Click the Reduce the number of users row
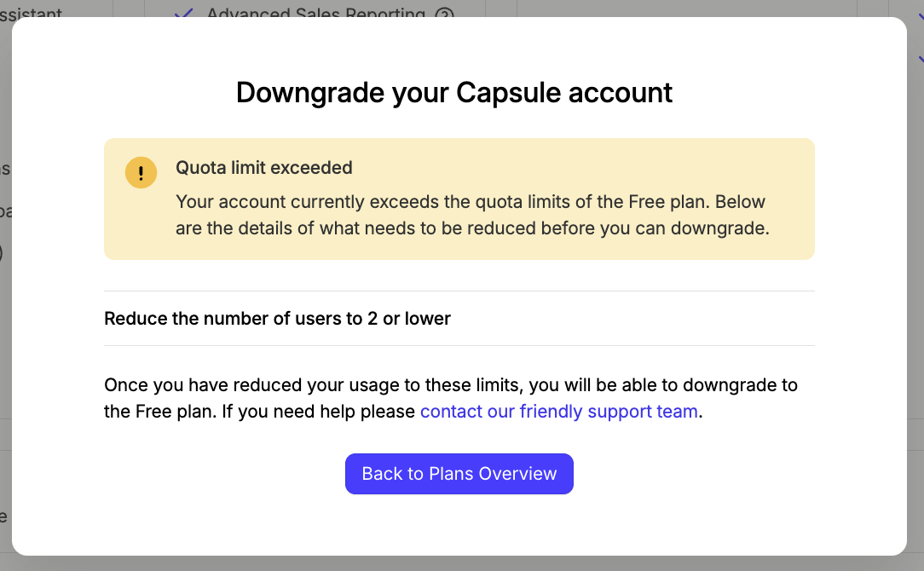Image resolution: width=924 pixels, height=571 pixels. (x=459, y=318)
